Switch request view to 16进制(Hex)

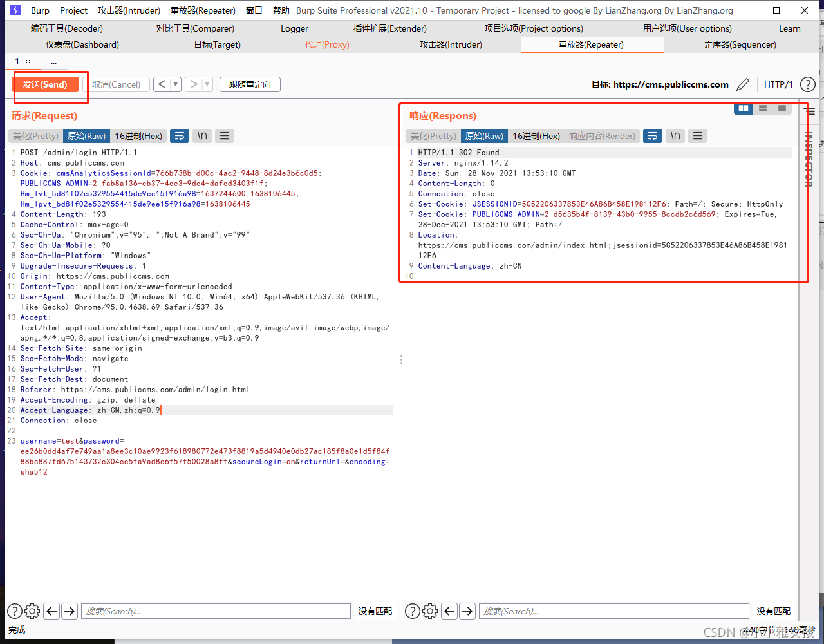point(138,136)
